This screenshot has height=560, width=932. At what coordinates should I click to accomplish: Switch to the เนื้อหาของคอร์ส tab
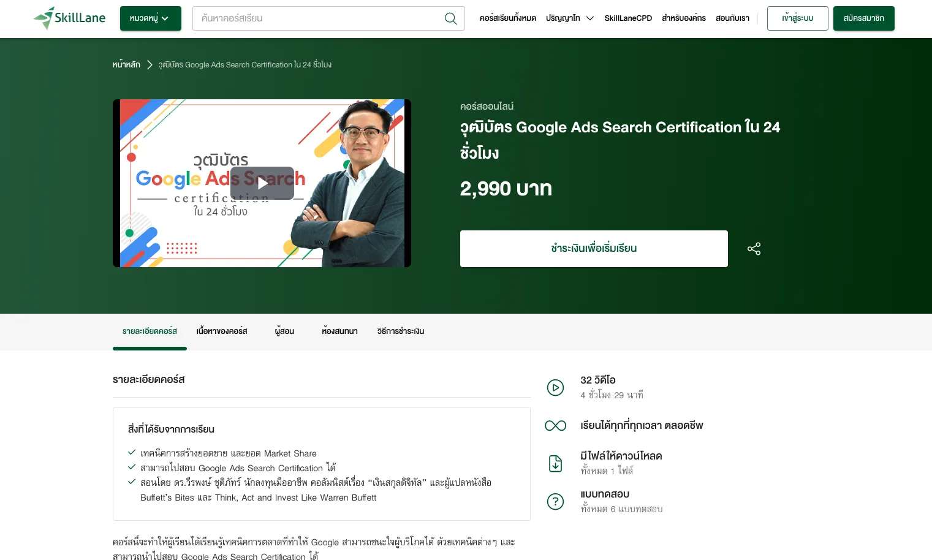point(222,331)
